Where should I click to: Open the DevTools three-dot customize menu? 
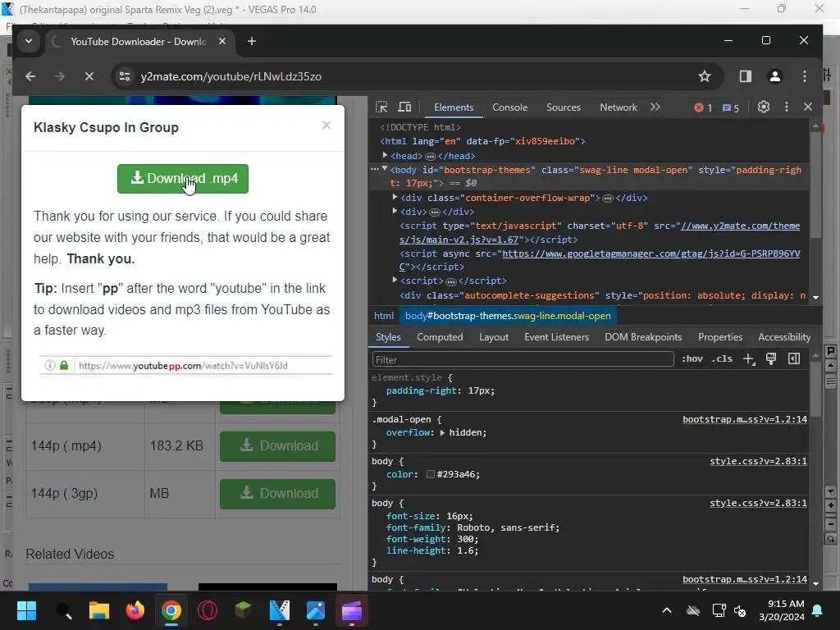787,107
